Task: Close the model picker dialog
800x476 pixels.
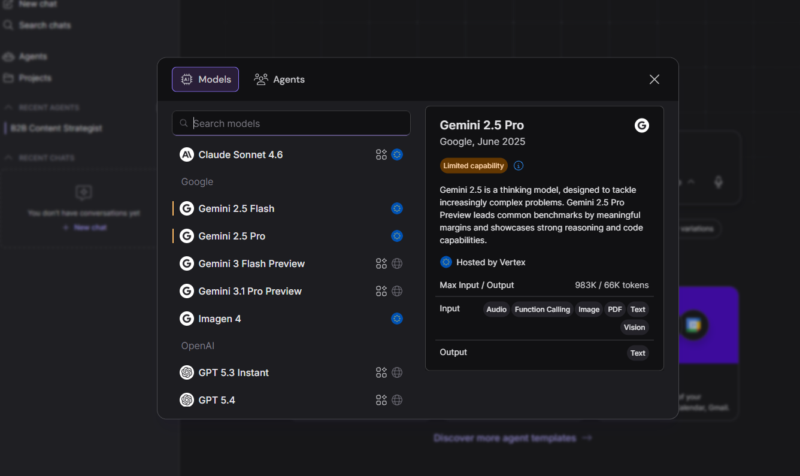Action: click(x=654, y=80)
